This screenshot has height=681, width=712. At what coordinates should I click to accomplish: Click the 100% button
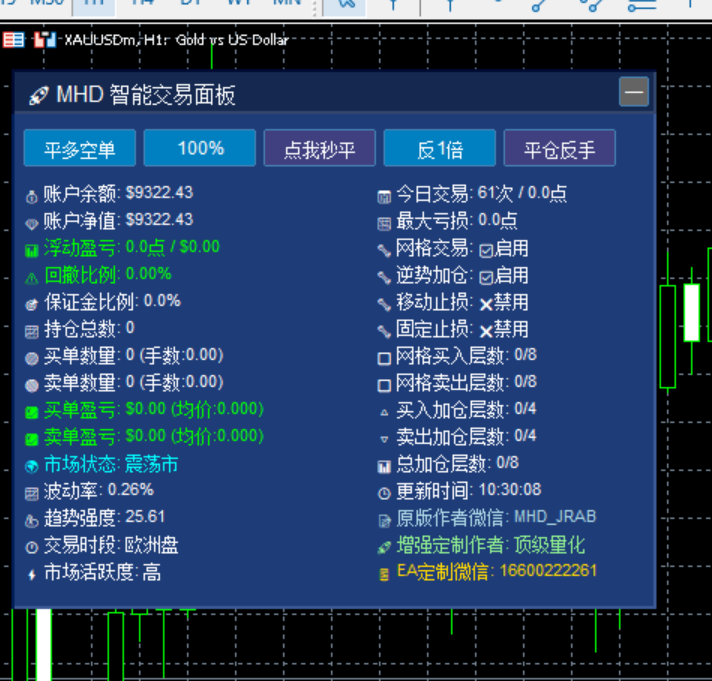[200, 148]
